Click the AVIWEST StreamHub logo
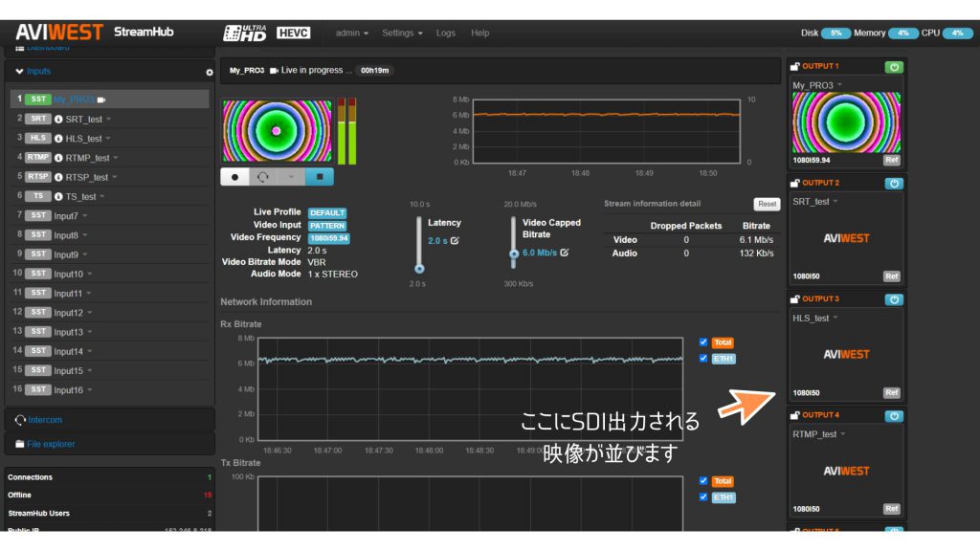 95,32
